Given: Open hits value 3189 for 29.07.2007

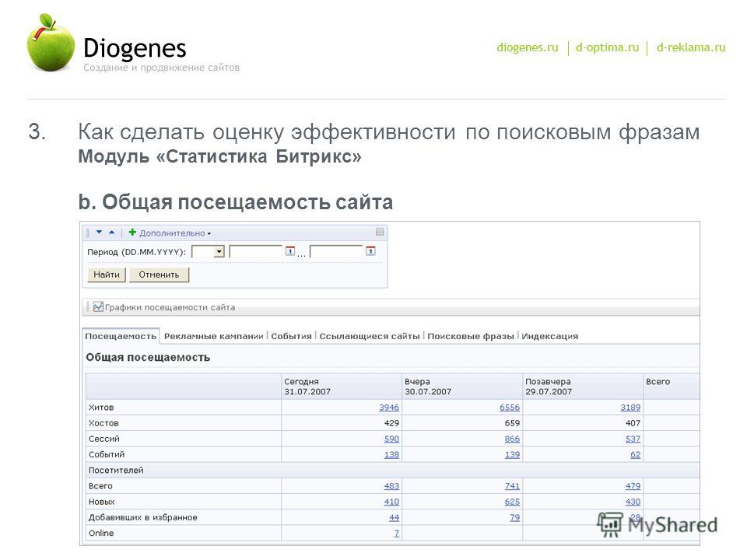Looking at the screenshot, I should (630, 407).
